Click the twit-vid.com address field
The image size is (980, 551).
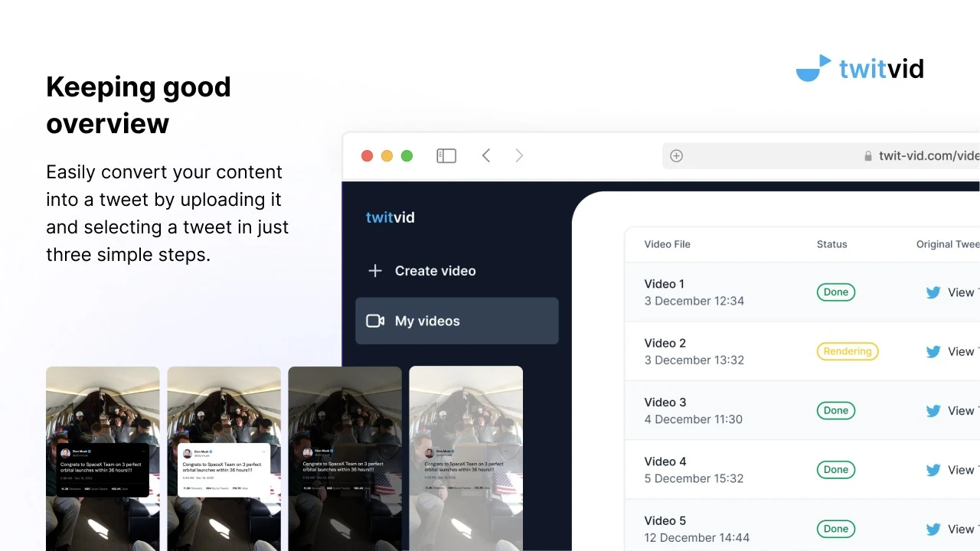pyautogui.click(x=821, y=156)
